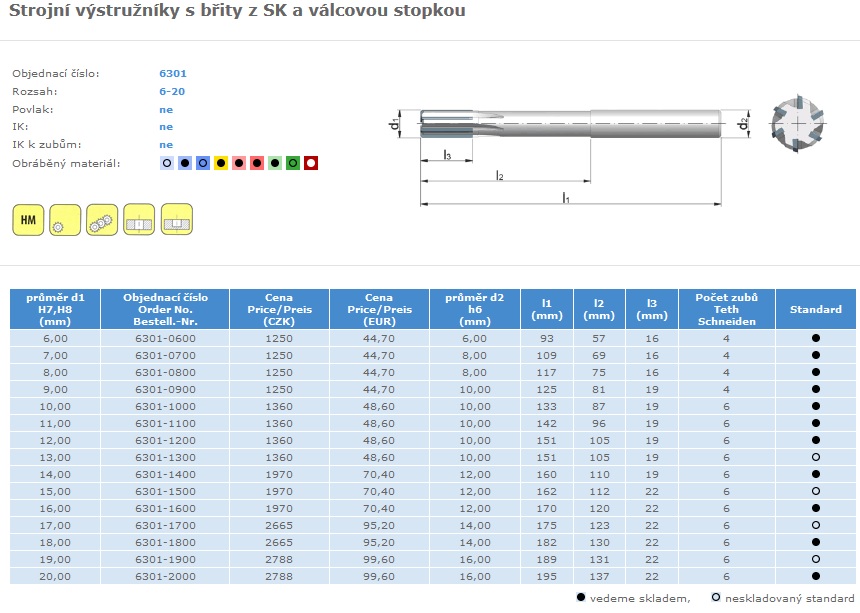Click the 'Standard' column header
The width and height of the screenshot is (860, 613).
coord(816,309)
